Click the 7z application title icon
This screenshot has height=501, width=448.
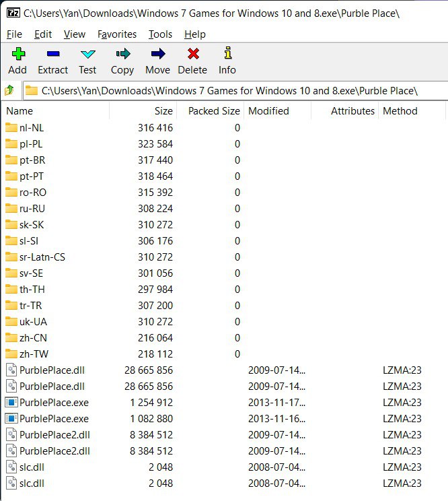(13, 13)
